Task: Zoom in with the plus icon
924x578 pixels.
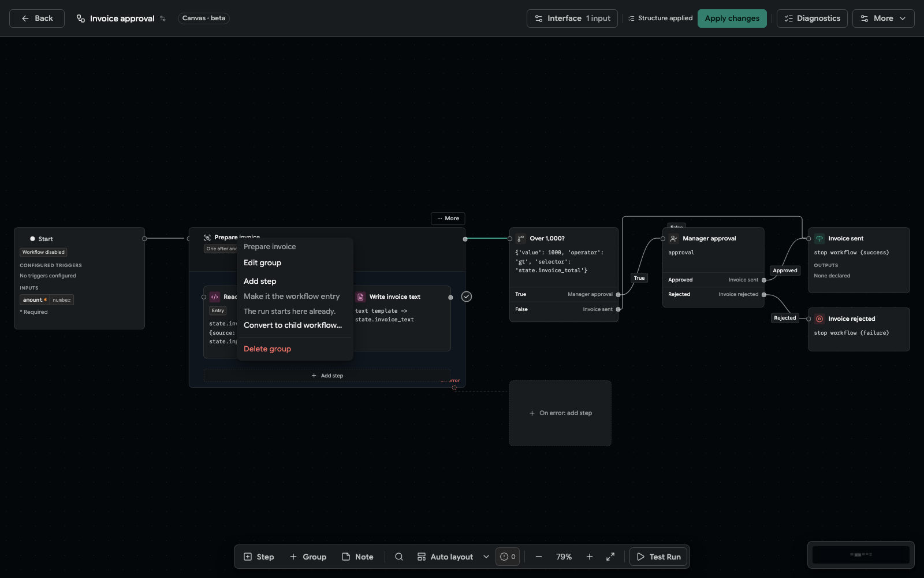Action: [590, 557]
